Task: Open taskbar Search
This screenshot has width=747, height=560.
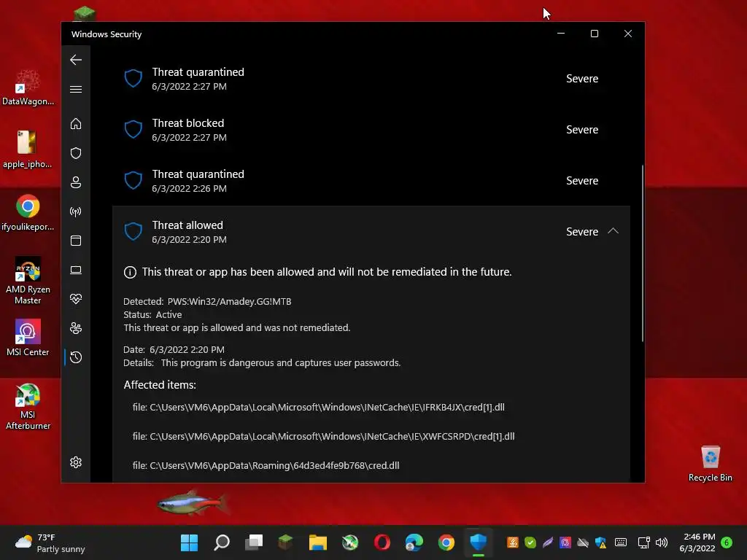Action: pos(222,542)
